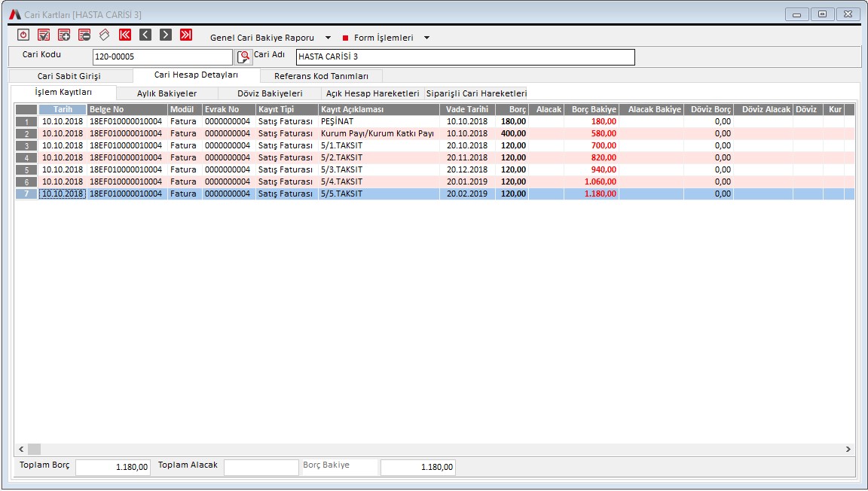The width and height of the screenshot is (868, 491).
Task: Open Referans Kod Tanımları tab
Action: tap(321, 76)
